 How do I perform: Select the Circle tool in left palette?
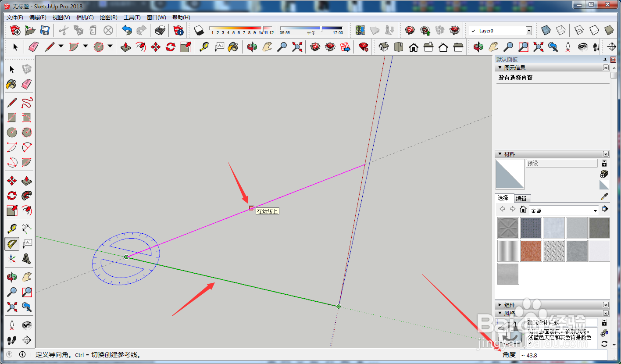click(12, 132)
